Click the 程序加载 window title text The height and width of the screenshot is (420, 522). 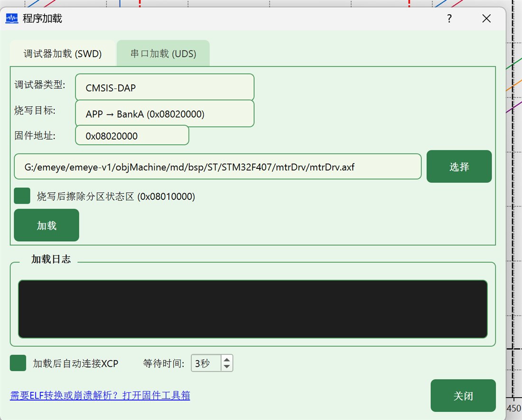point(42,19)
